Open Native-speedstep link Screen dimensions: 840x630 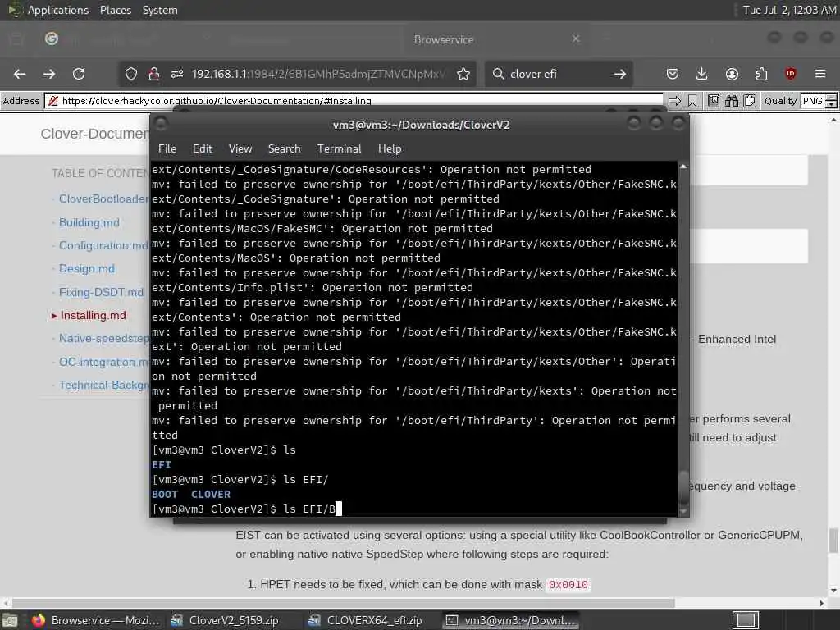[104, 338]
